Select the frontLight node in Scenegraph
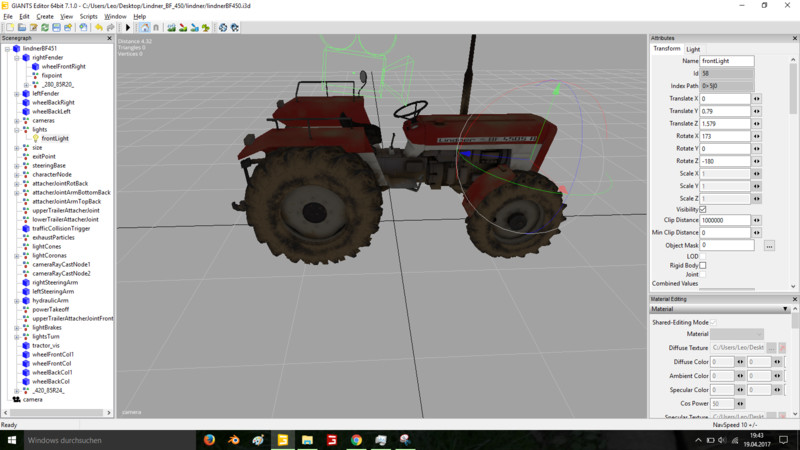Viewport: 800px width, 450px height. (55, 138)
